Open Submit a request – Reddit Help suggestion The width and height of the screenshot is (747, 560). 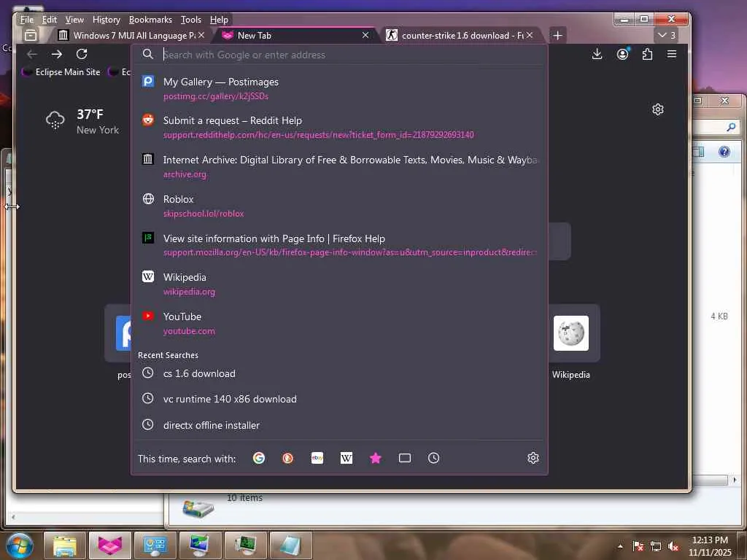tap(339, 127)
